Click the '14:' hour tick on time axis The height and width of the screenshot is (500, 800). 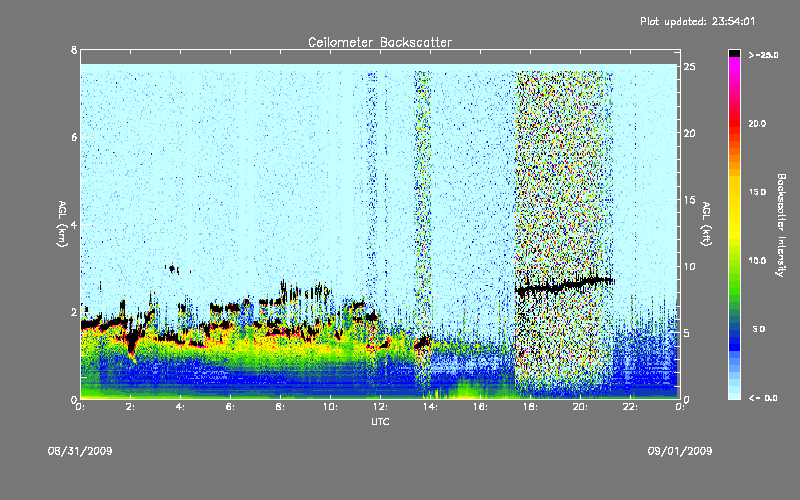(430, 407)
